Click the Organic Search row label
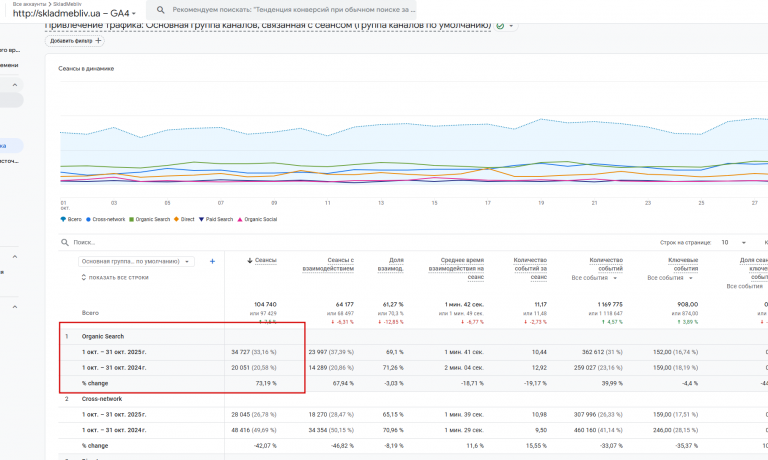The image size is (768, 460). (102, 337)
